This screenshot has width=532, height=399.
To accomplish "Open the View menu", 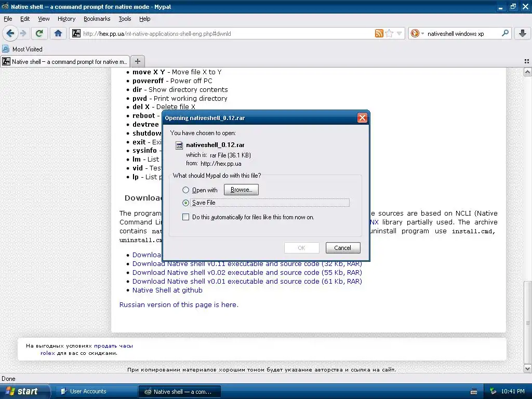I will pos(44,19).
